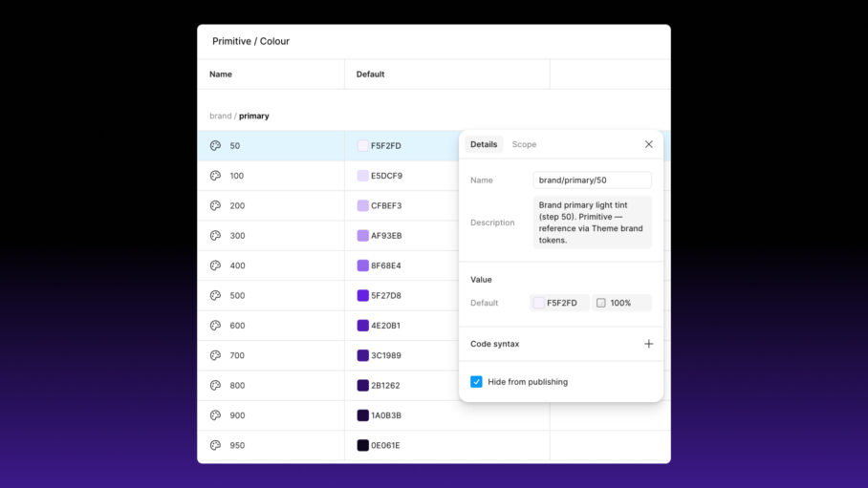Open the 1A0B3B colour swatch

coord(362,415)
